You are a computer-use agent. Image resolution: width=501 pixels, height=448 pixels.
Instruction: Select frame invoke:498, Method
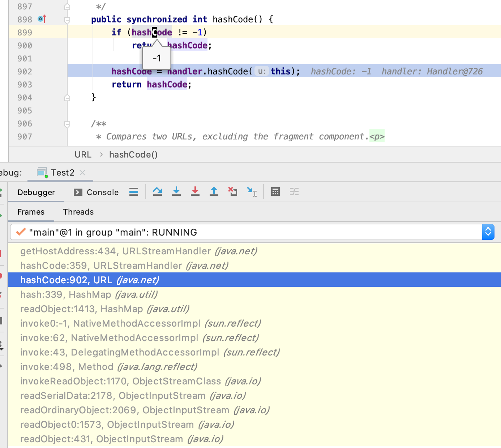pyautogui.click(x=254, y=367)
